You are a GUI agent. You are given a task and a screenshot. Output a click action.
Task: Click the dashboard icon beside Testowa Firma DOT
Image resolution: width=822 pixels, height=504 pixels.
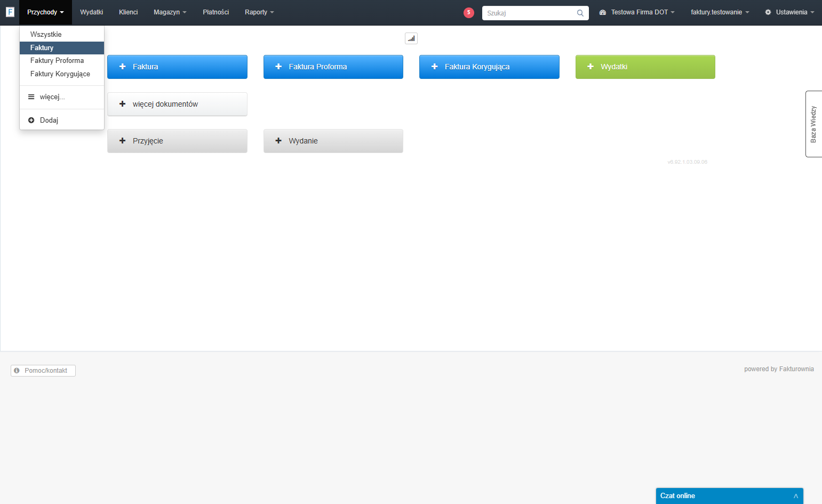pyautogui.click(x=603, y=12)
